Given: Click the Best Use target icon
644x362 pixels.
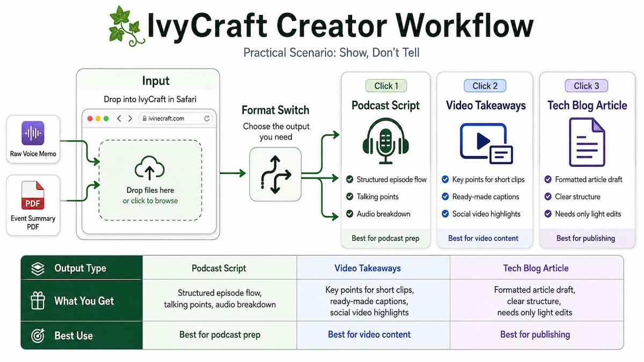Looking at the screenshot, I should click(x=37, y=336).
